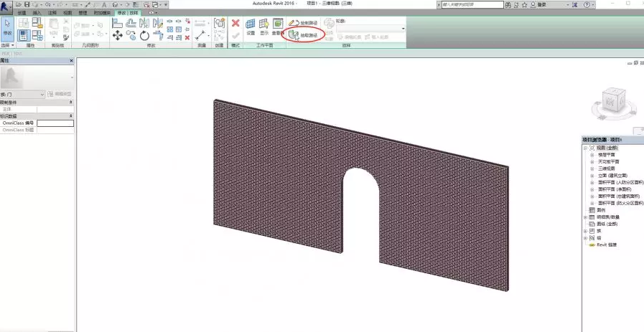Open the View (视图) ribbon tab
Screen dimensions: 644x332
[67, 13]
